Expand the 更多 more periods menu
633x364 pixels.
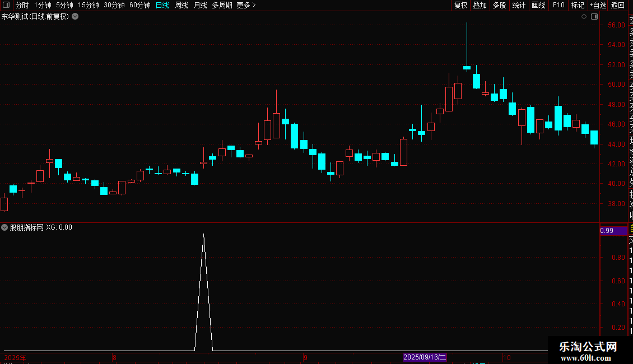[246, 5]
